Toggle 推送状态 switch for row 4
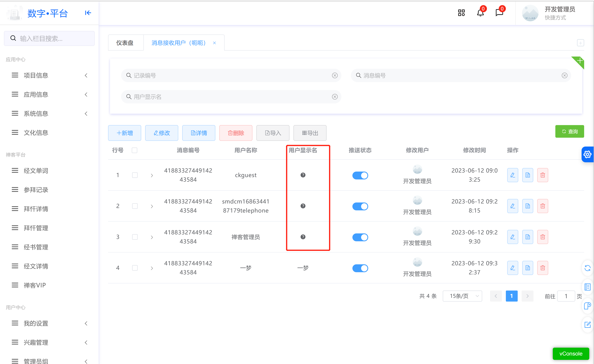The image size is (594, 364). click(x=360, y=268)
